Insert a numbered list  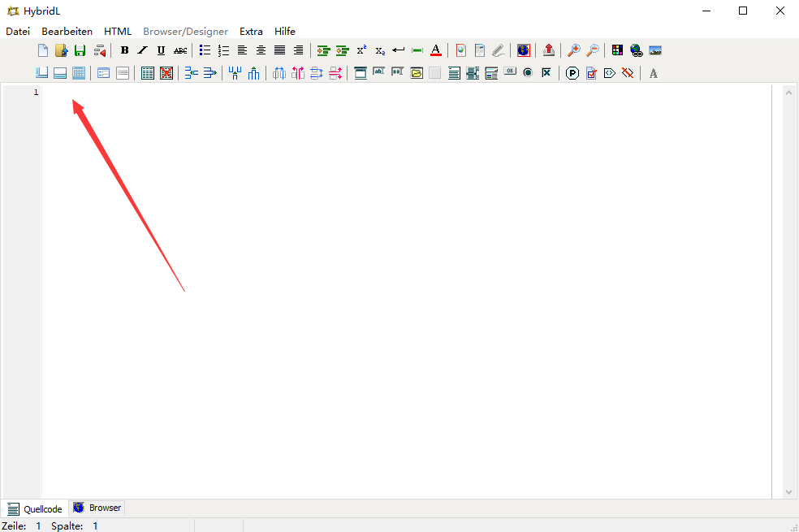(x=223, y=50)
